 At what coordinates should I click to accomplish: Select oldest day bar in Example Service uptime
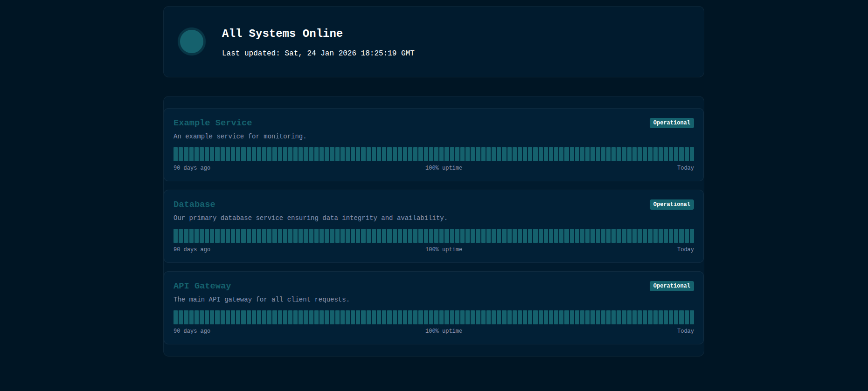click(176, 154)
